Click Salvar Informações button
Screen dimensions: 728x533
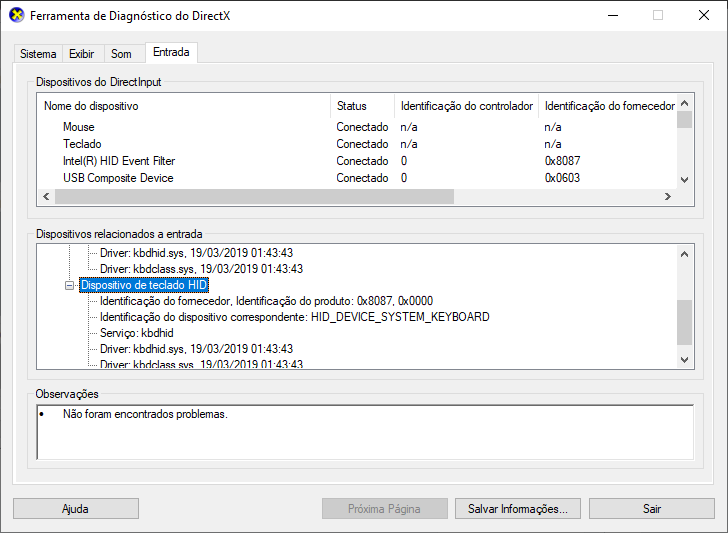518,508
